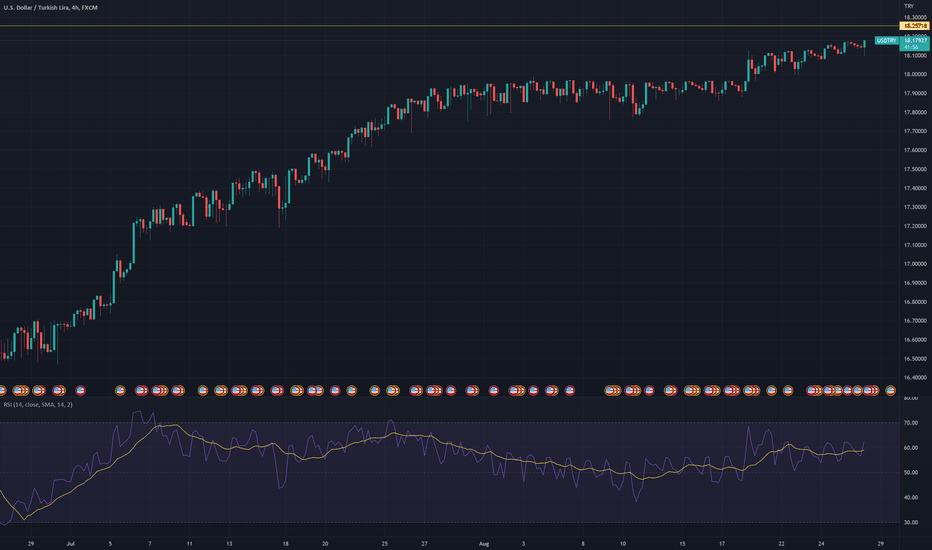Click the Jul label on the time axis
The height and width of the screenshot is (550, 932).
(x=71, y=544)
